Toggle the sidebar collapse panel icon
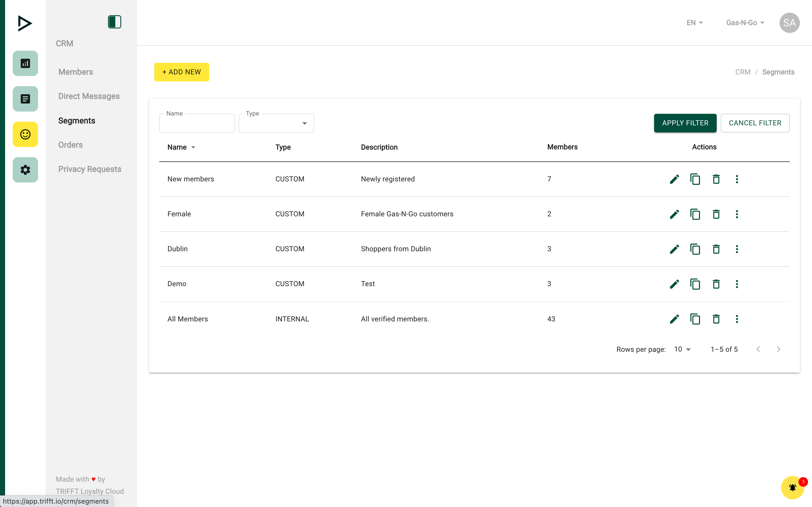This screenshot has width=812, height=507. [114, 22]
